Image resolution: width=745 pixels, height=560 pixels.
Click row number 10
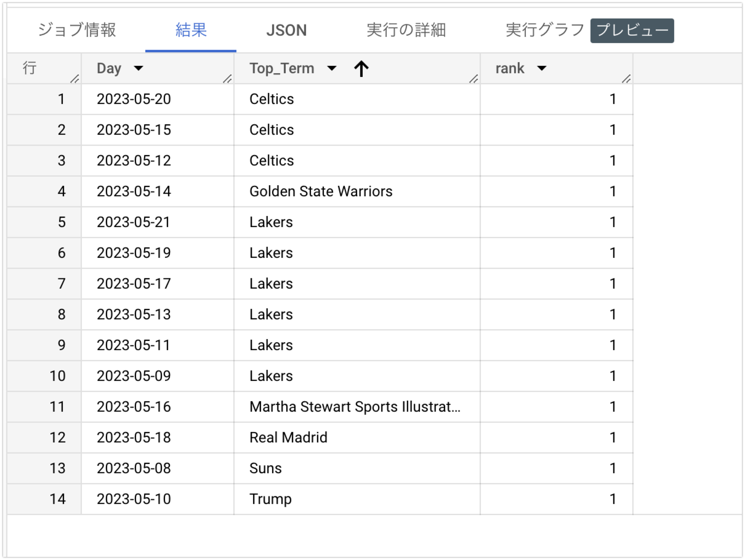pos(57,376)
